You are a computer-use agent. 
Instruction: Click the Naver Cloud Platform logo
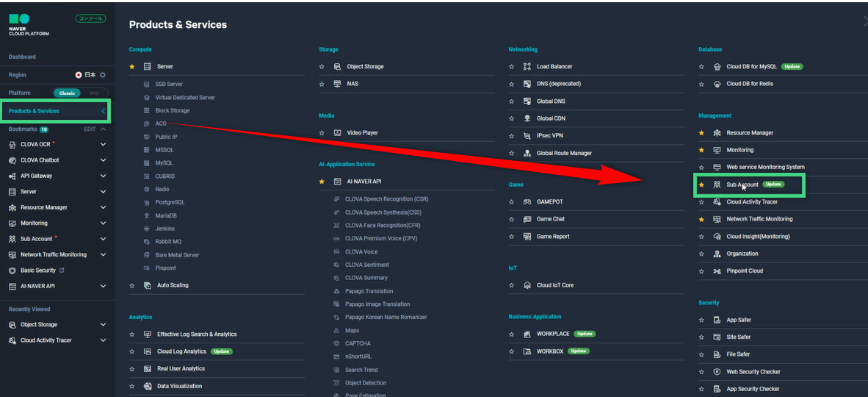[x=24, y=24]
